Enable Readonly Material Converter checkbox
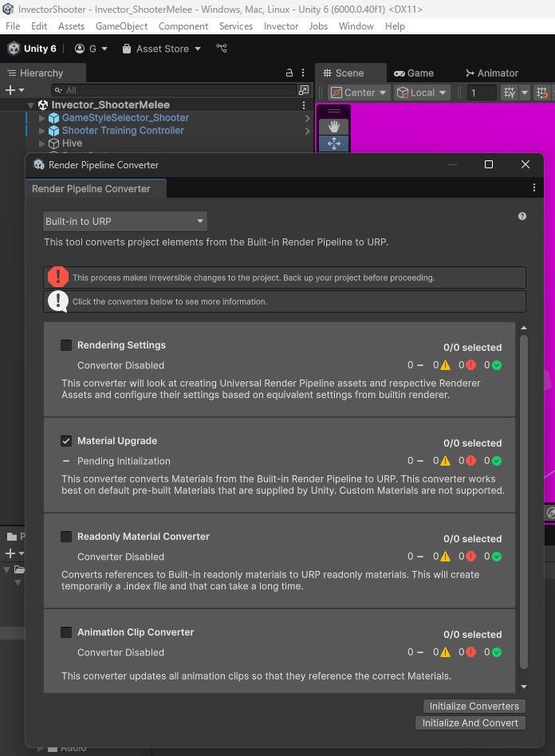 point(66,537)
